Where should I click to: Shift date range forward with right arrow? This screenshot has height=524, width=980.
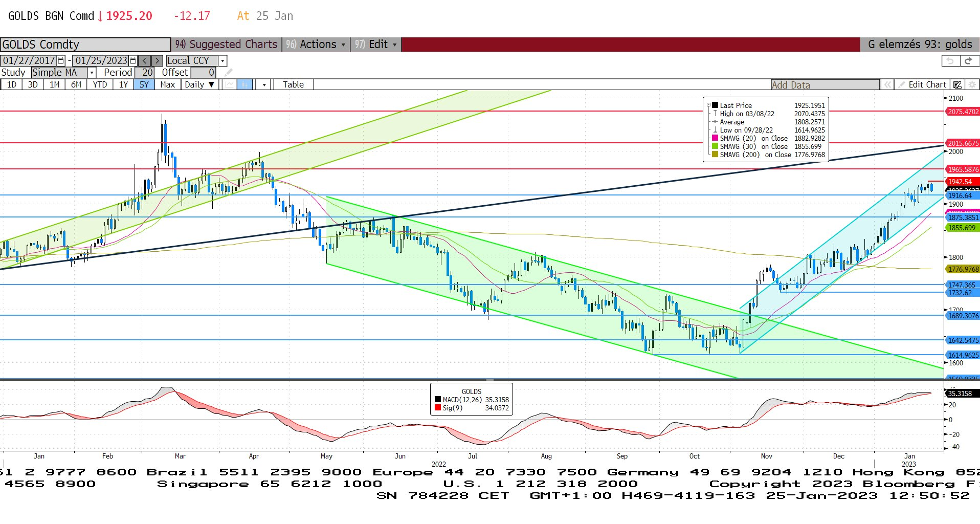157,60
